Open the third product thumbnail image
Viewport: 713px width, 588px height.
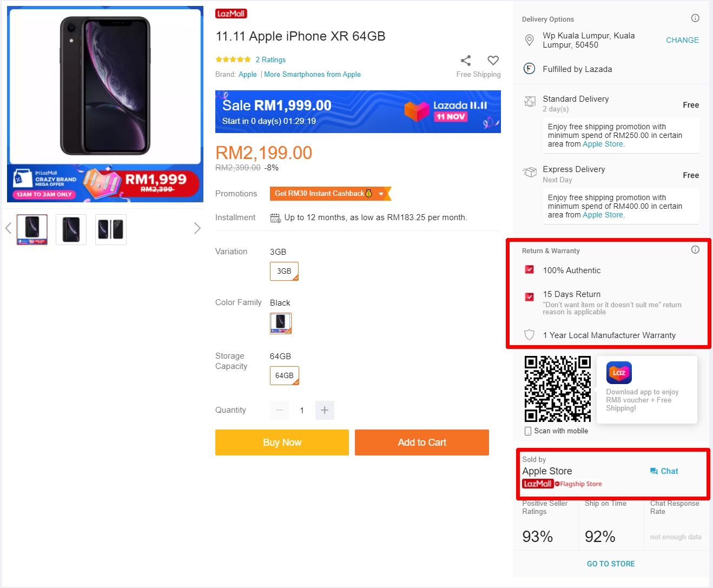[x=111, y=229]
